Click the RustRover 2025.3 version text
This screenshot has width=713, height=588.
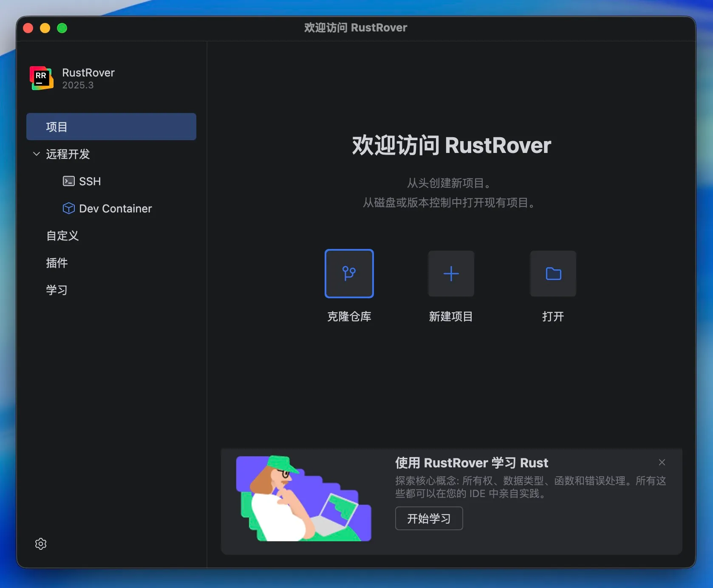tap(78, 85)
